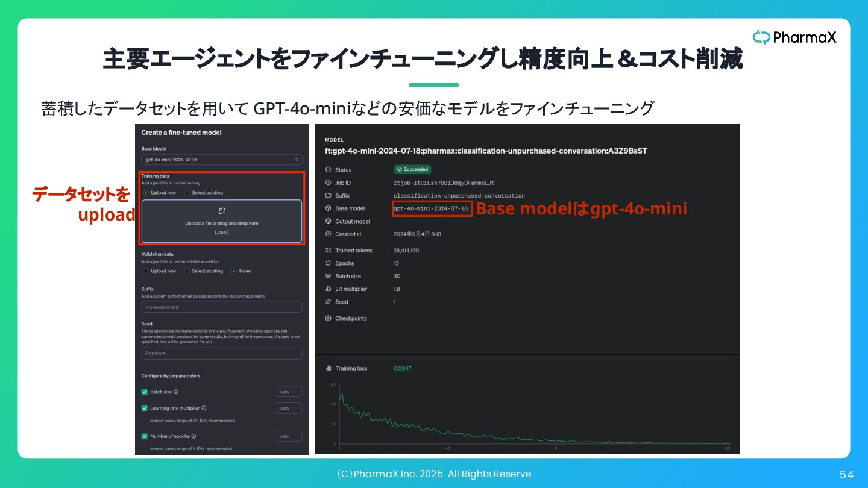Click the Output model cube icon

(x=328, y=221)
